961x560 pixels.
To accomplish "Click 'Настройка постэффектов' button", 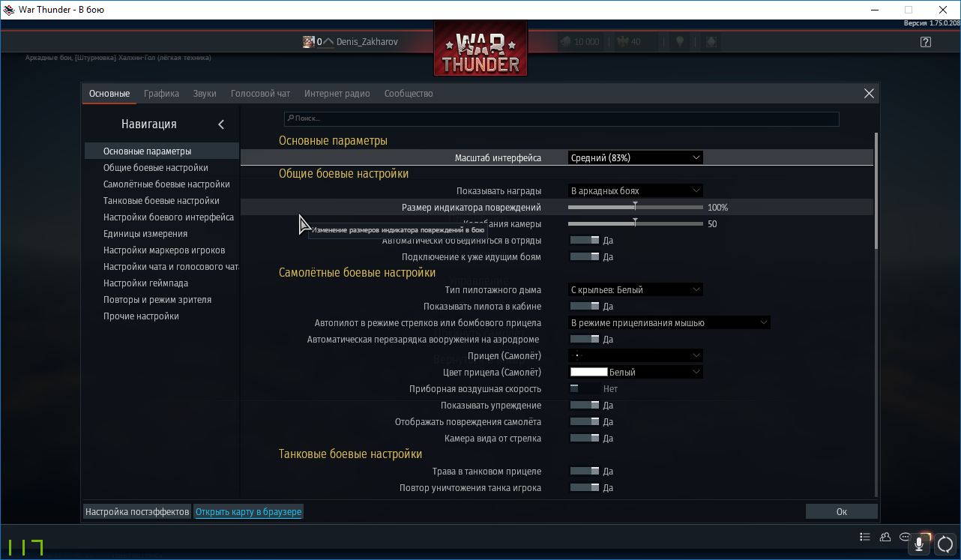I will [x=137, y=512].
